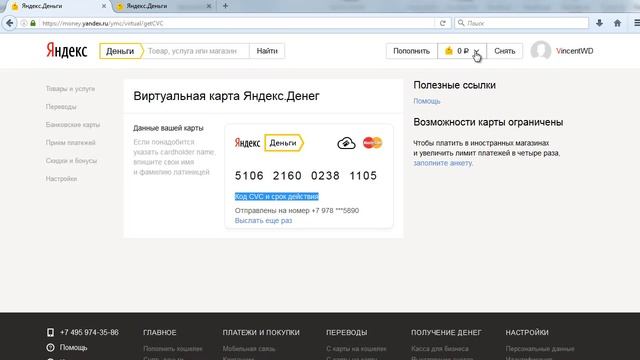Click the Найти search button
Screen dimensions: 640x360
pos(267,51)
